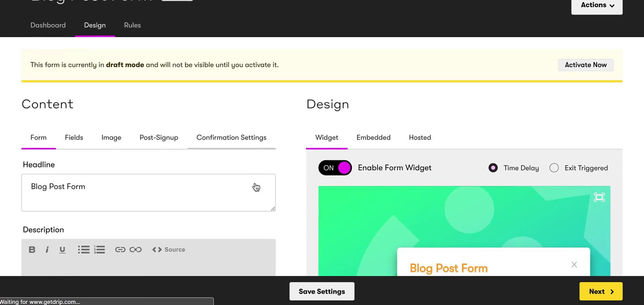The height and width of the screenshot is (305, 644).
Task: Remove link with the unlink icon
Action: pos(136,250)
